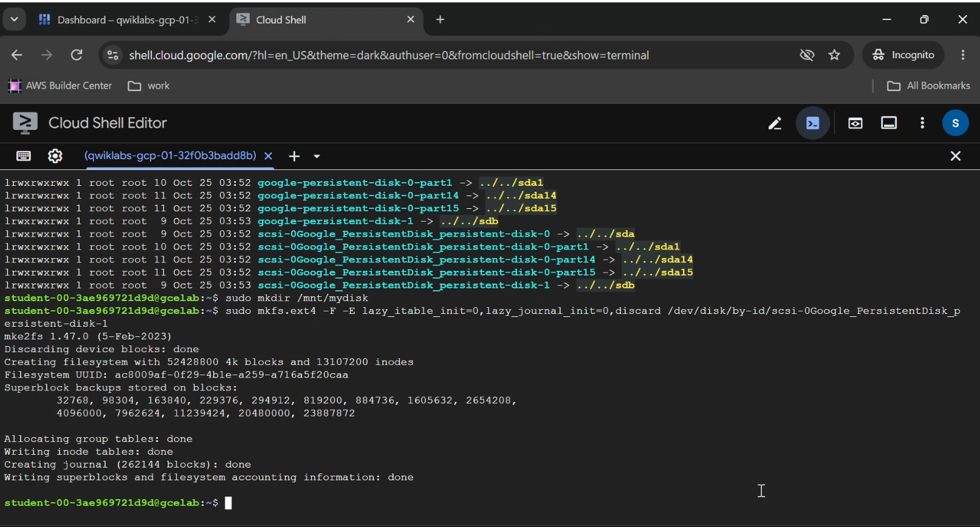Click the address bar URL field
The height and width of the screenshot is (527, 980).
(x=389, y=55)
